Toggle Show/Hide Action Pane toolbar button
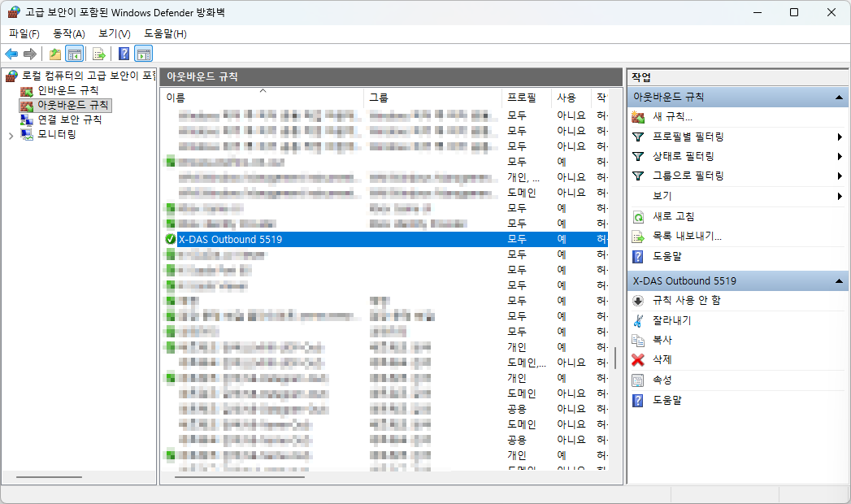Viewport: 851px width, 504px height. [144, 54]
